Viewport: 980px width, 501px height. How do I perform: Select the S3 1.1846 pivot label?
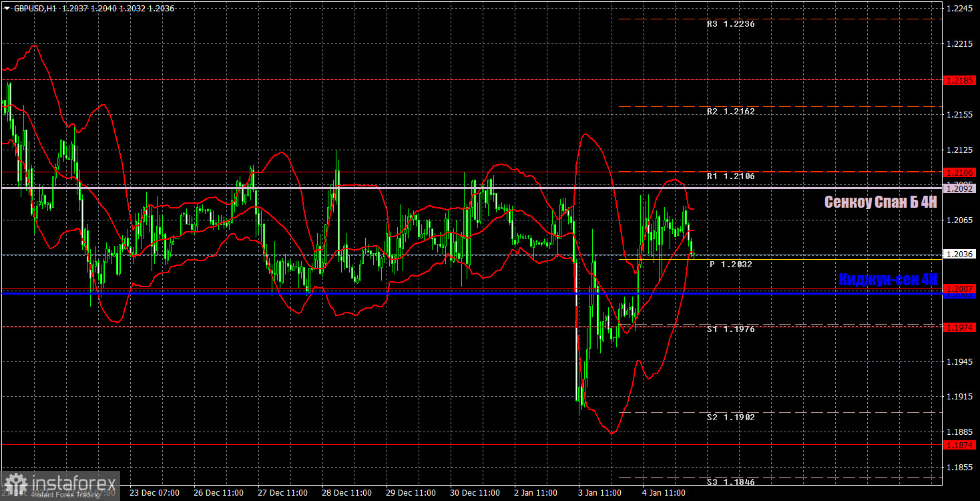point(731,482)
